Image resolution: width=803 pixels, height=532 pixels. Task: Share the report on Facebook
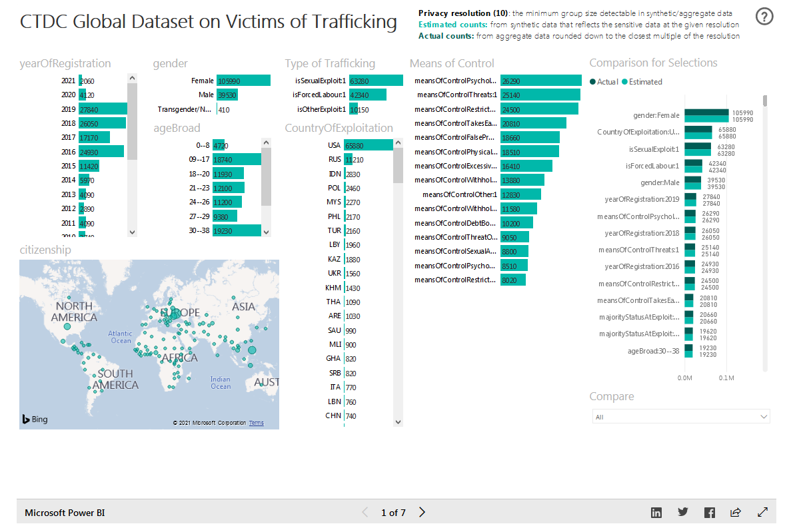(710, 512)
